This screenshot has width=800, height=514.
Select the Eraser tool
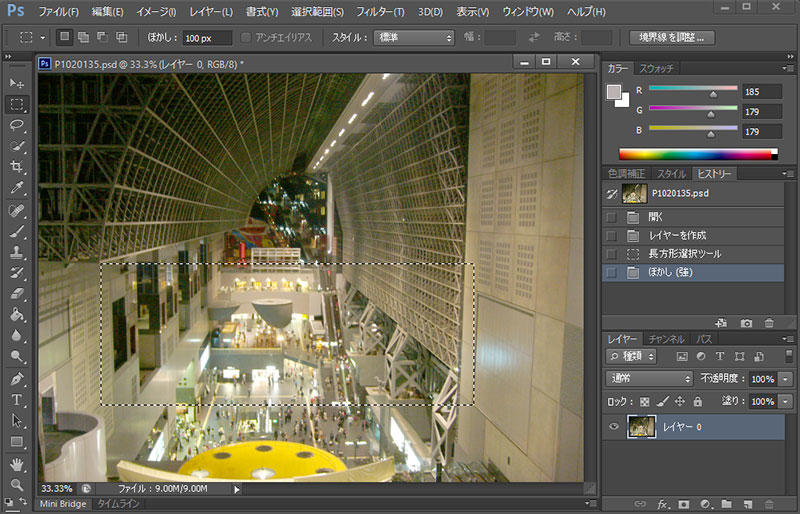(x=17, y=293)
